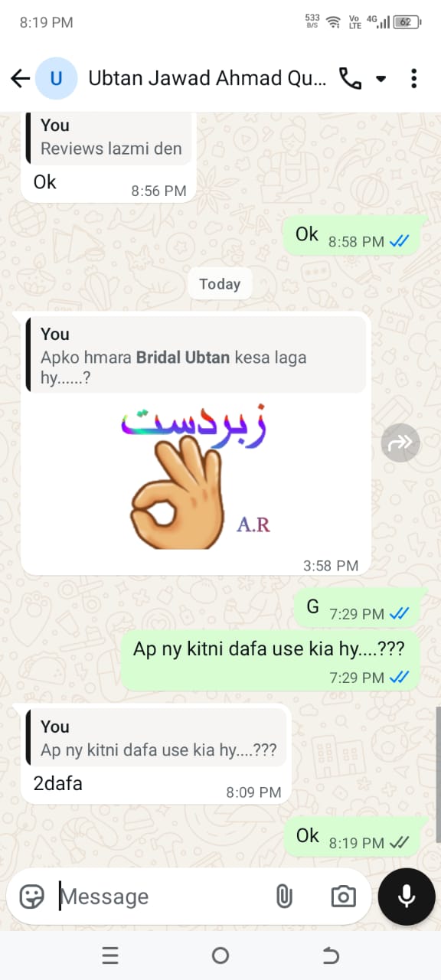
Task: Open the contact avatar with letter U
Action: click(x=56, y=78)
